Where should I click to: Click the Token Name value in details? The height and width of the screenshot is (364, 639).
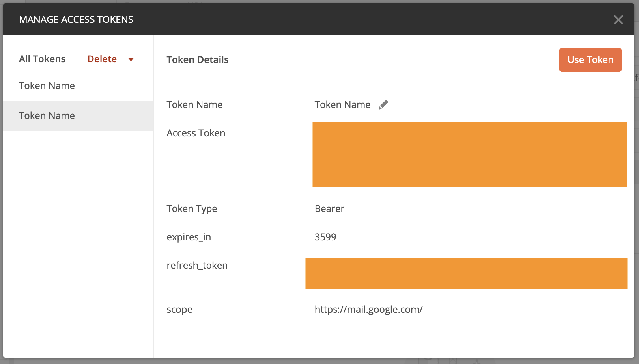pyautogui.click(x=342, y=105)
